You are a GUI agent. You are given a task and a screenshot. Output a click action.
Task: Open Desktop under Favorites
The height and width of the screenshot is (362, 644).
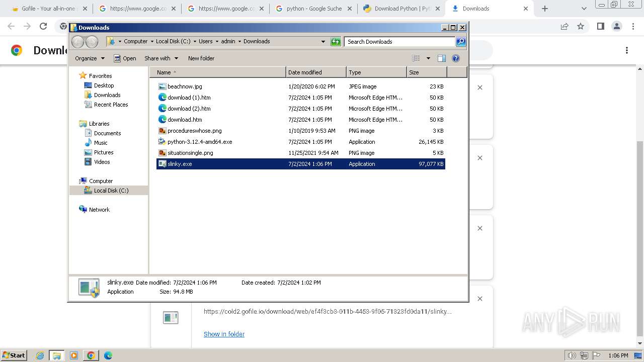click(104, 85)
